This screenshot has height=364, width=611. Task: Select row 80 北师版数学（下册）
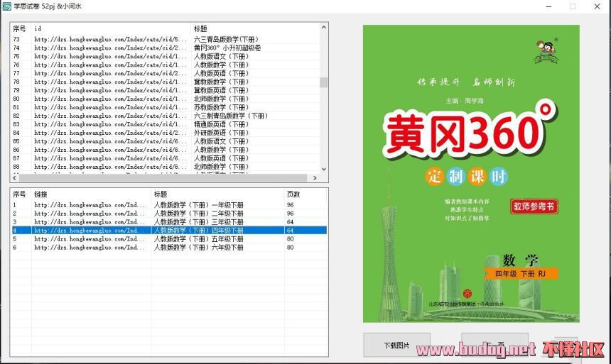tap(166, 99)
